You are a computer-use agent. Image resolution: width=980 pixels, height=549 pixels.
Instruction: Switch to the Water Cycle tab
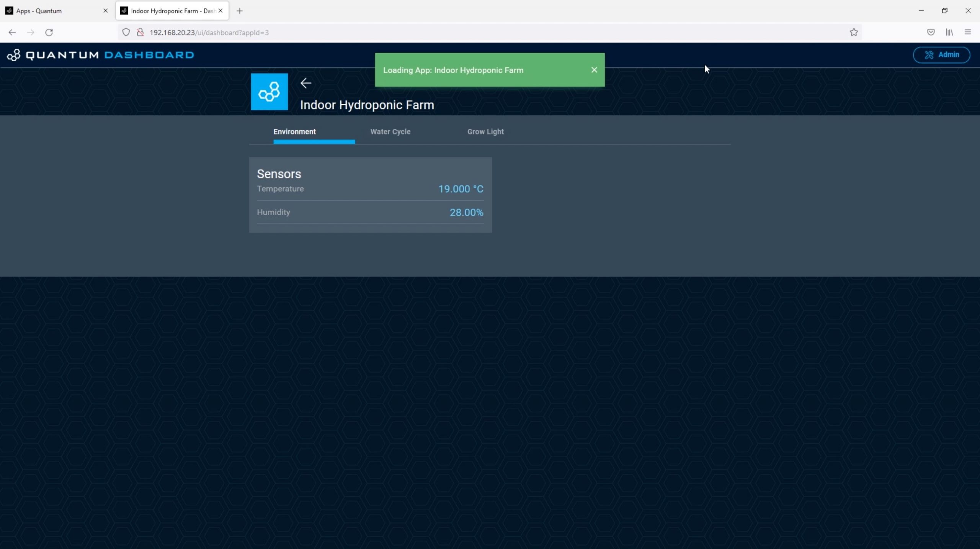(x=390, y=132)
